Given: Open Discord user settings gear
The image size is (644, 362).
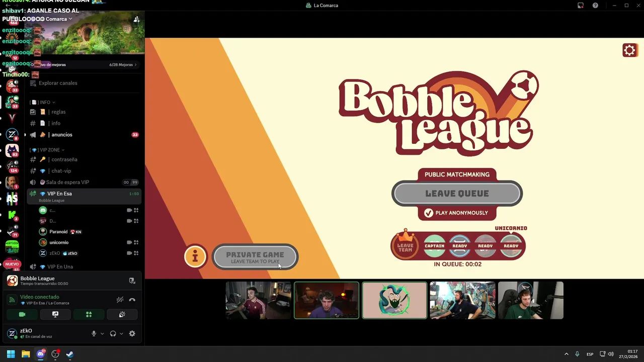Looking at the screenshot, I should (x=132, y=333).
